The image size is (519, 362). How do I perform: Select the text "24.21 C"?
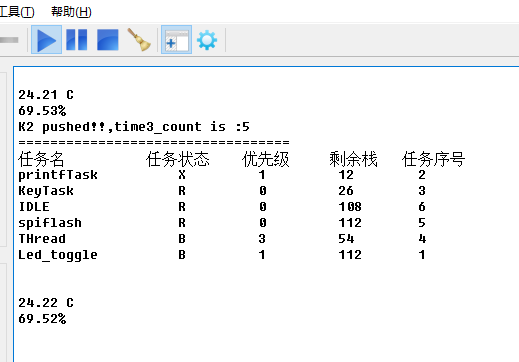click(x=46, y=95)
